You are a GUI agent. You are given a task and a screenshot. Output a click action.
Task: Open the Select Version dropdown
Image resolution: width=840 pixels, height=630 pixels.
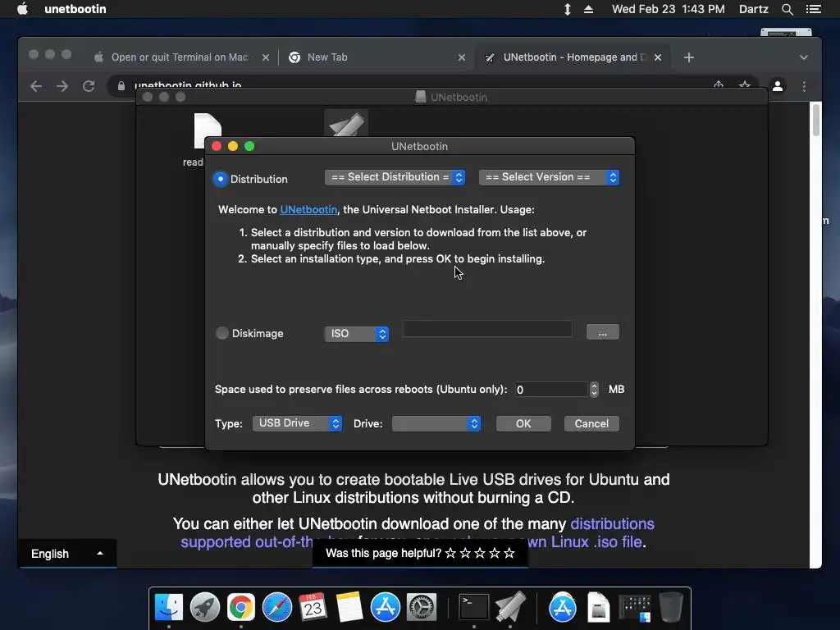point(549,177)
